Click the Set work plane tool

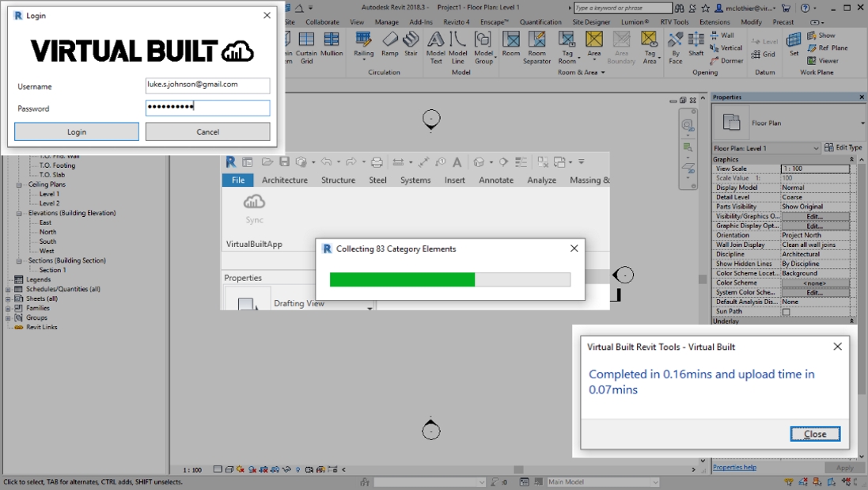[794, 44]
